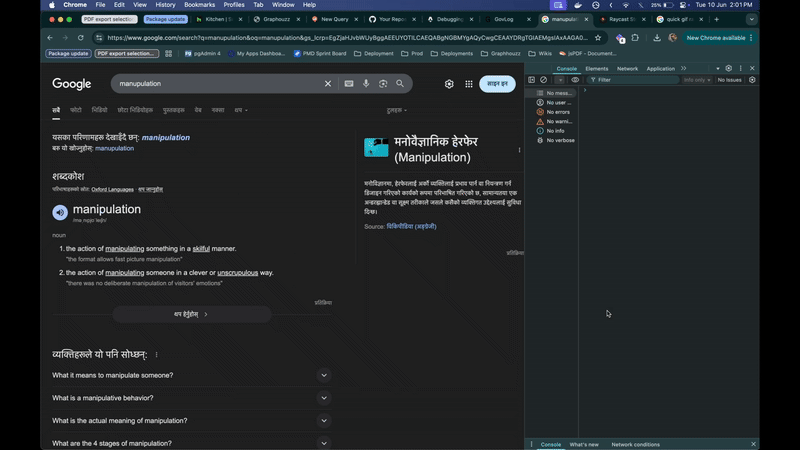
Task: Open DevTools customize three-dot menu
Action: pos(741,68)
